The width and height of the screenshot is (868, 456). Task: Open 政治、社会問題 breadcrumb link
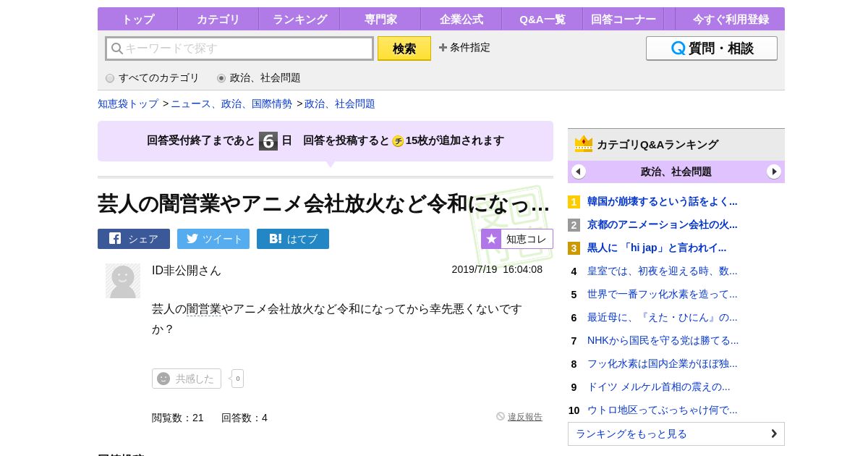tap(340, 104)
